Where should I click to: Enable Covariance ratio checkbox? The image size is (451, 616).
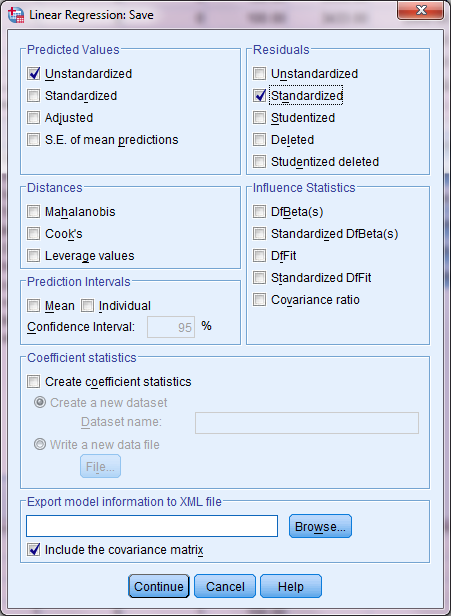(x=259, y=300)
